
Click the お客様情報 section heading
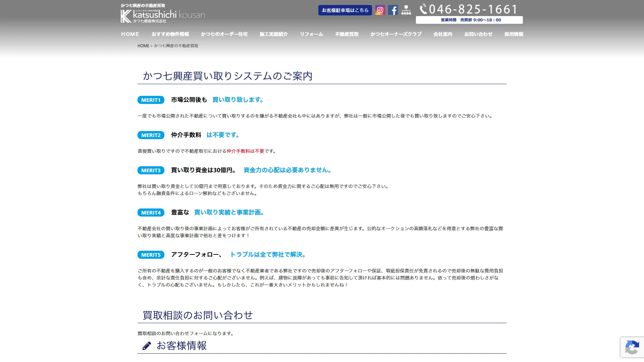181,346
